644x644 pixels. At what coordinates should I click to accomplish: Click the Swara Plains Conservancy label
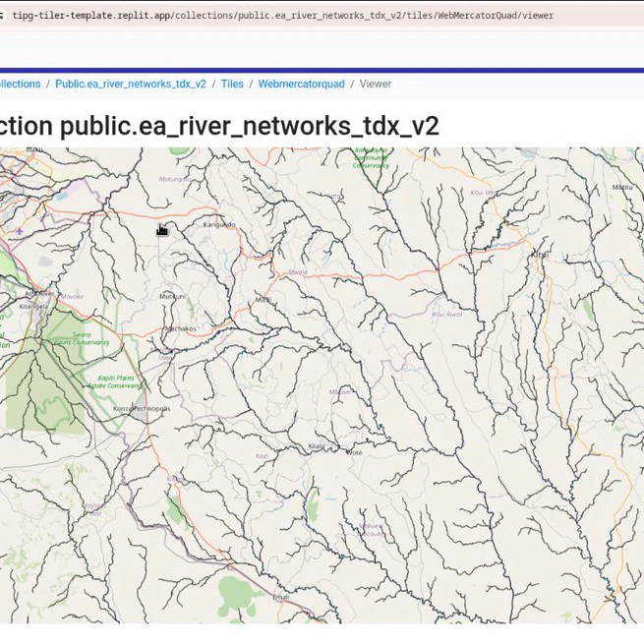[x=82, y=338]
